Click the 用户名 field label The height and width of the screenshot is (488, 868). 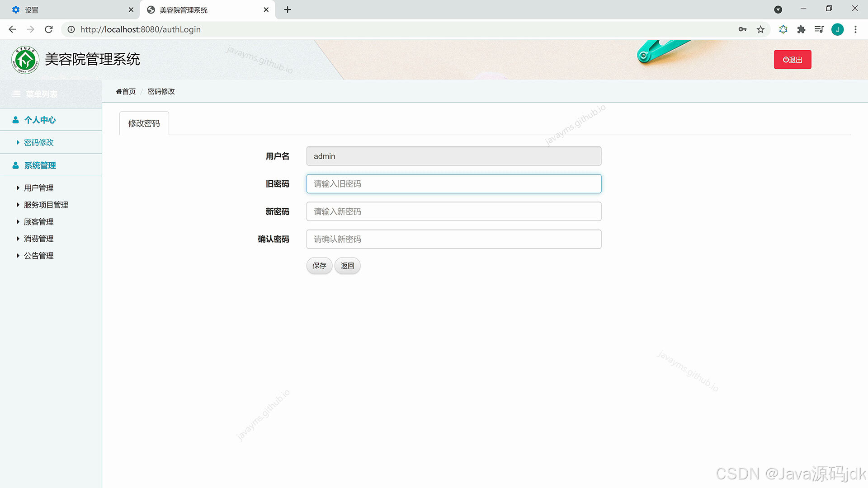click(x=277, y=156)
